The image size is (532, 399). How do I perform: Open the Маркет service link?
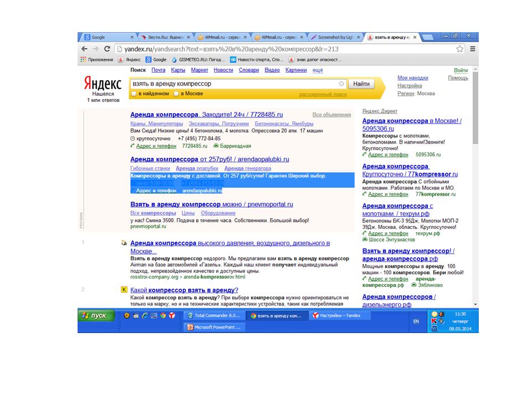pos(199,70)
